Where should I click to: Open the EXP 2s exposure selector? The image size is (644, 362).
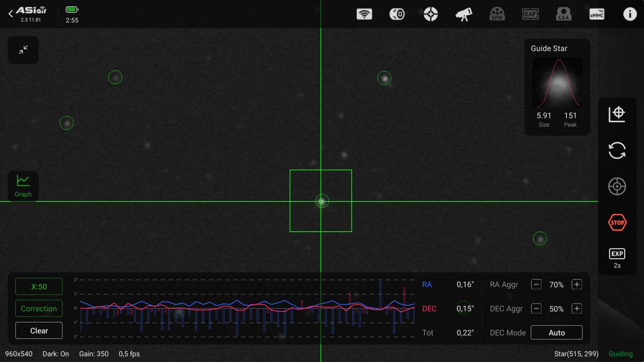[x=617, y=258]
